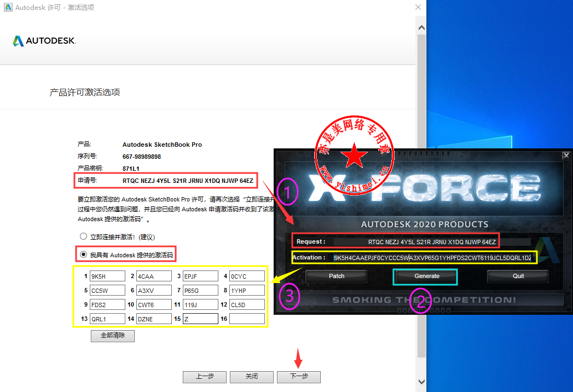The image size is (573, 392).
Task: Click the serial number 667-98989898
Action: tap(142, 157)
